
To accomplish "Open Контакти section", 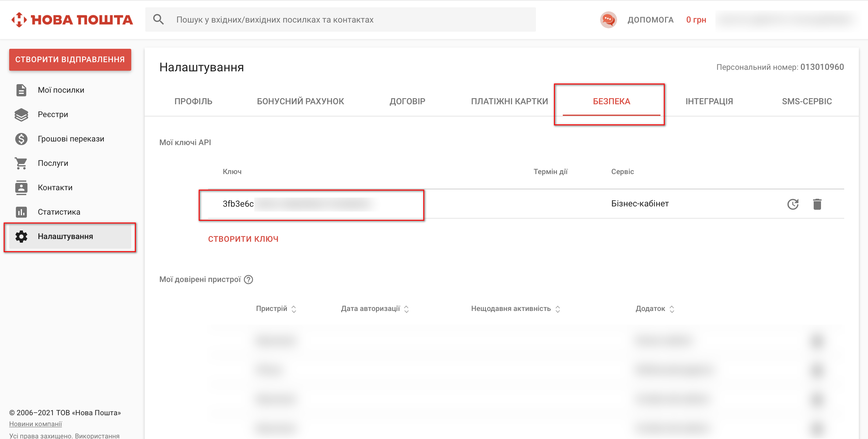I will pyautogui.click(x=70, y=187).
